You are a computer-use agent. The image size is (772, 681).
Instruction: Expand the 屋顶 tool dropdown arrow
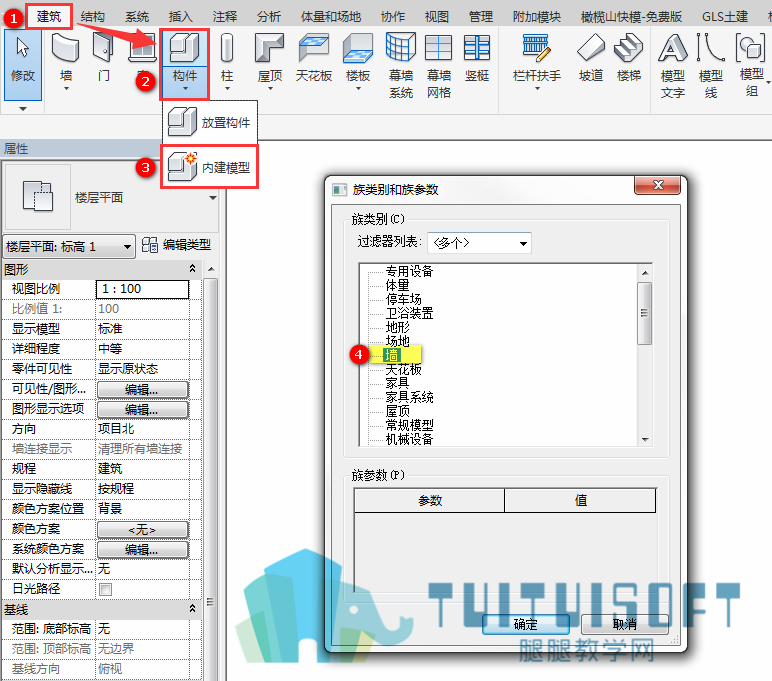tap(270, 89)
